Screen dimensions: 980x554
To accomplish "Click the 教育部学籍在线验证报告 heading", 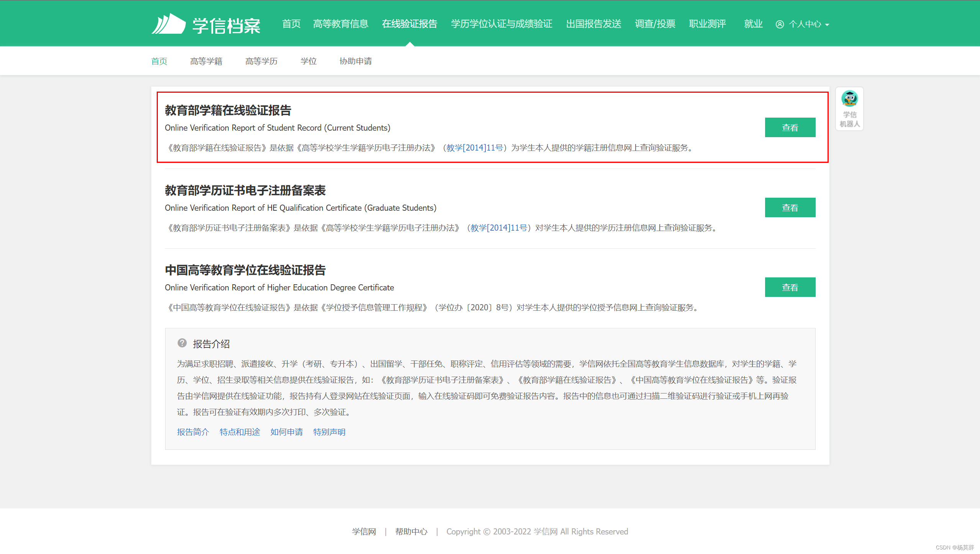I will [228, 110].
